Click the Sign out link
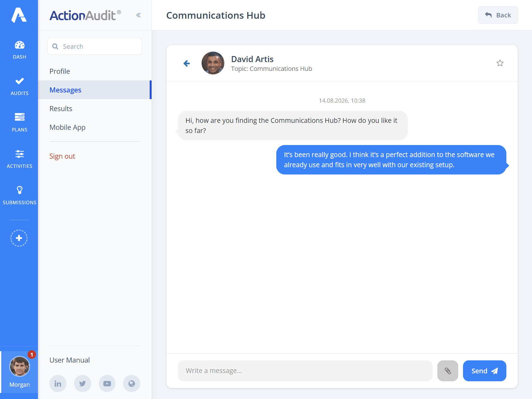This screenshot has width=532, height=399. 62,156
